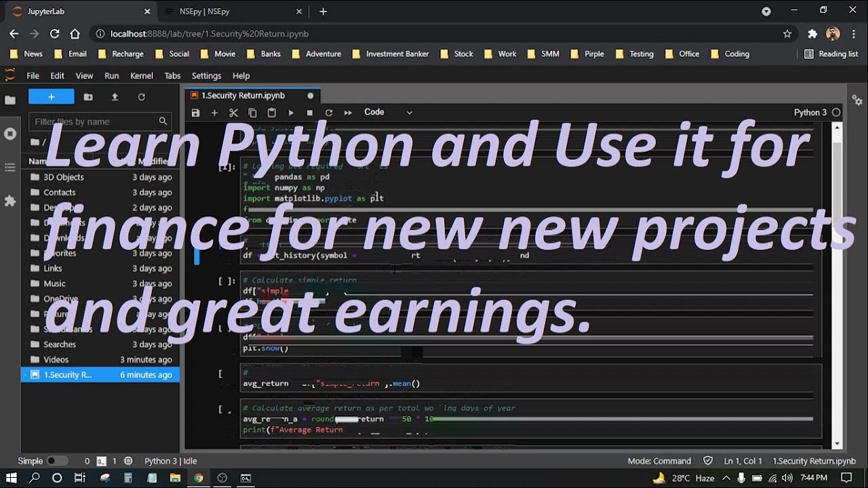This screenshot has width=868, height=488.
Task: Open the File Browser sidebar tab
Action: 10,100
